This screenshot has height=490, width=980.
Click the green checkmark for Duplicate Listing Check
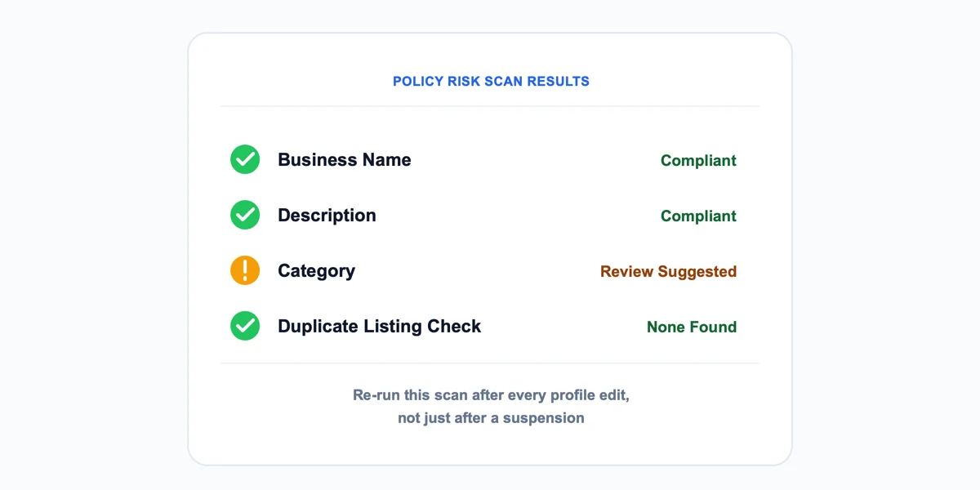(x=245, y=327)
